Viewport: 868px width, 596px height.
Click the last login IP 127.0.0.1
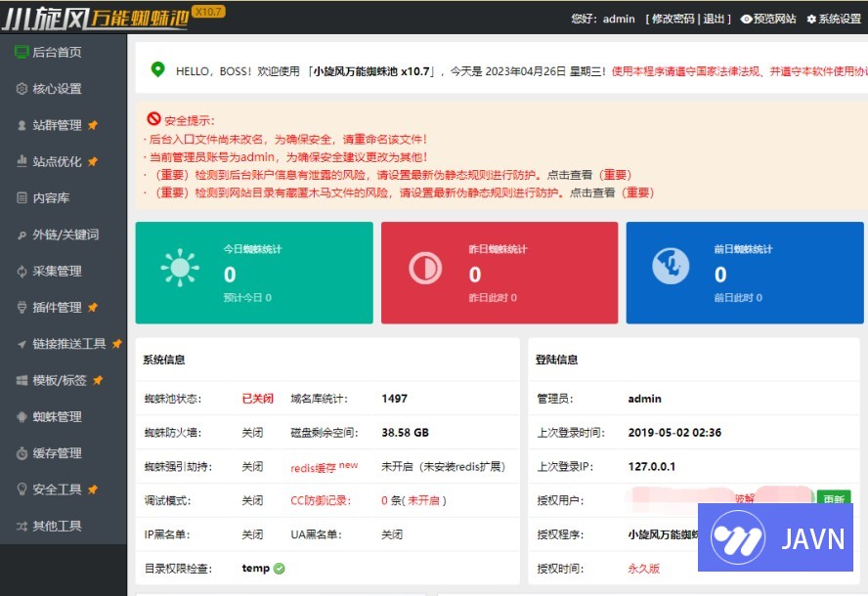tap(652, 466)
